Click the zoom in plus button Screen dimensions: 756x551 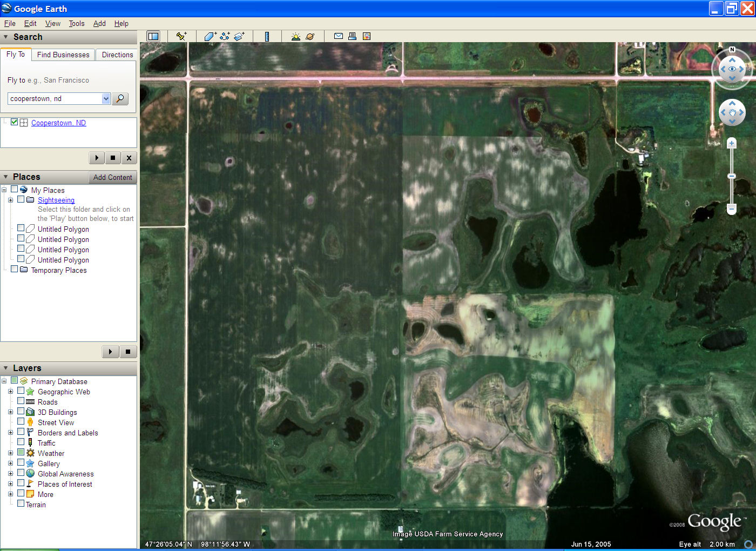click(x=732, y=143)
